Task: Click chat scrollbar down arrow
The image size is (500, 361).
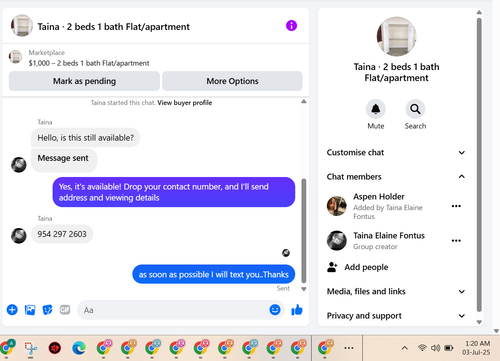Action: coord(304,289)
